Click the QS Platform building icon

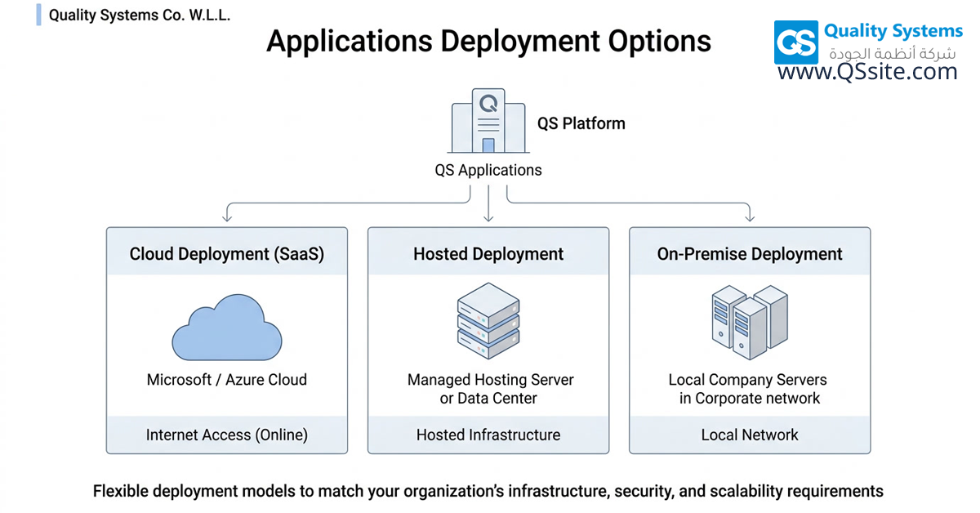tap(488, 123)
